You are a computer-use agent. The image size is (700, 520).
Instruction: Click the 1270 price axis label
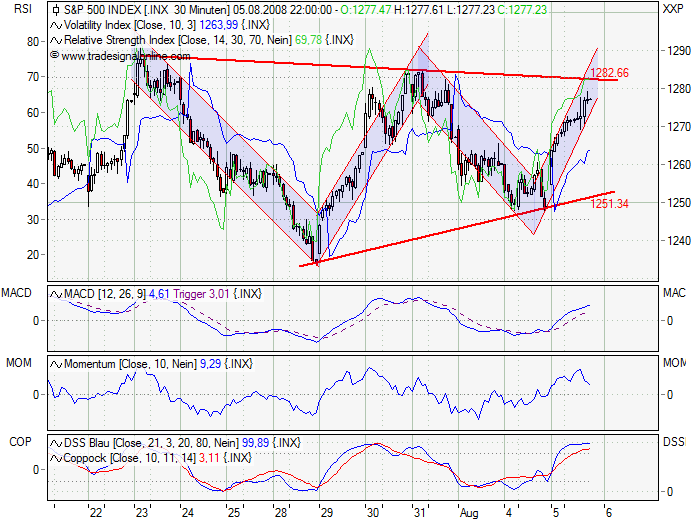[679, 127]
